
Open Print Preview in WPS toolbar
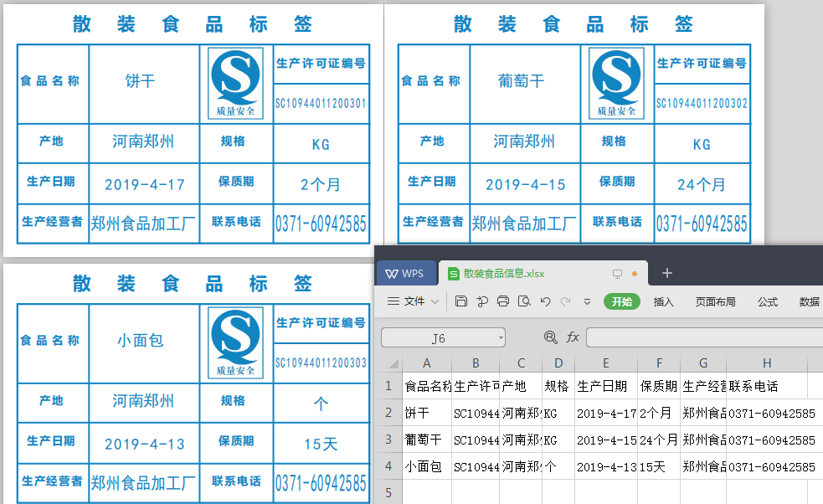click(525, 302)
